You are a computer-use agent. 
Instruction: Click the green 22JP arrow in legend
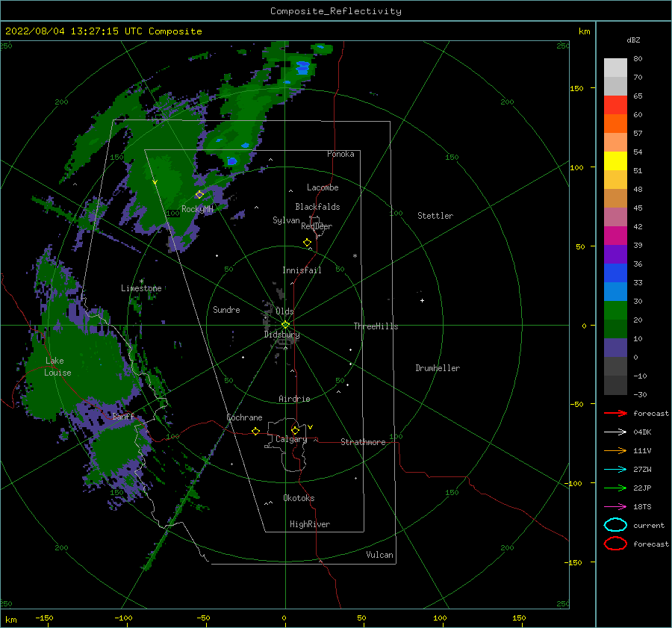tap(615, 488)
